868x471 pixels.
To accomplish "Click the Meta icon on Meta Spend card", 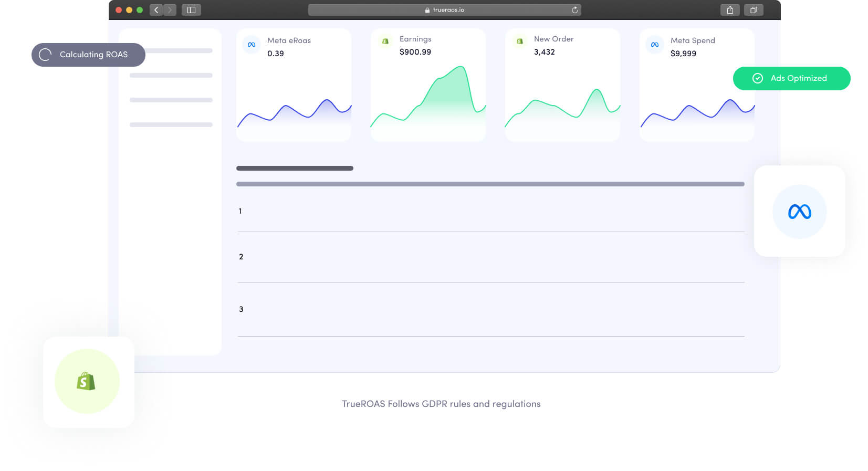I will (655, 45).
